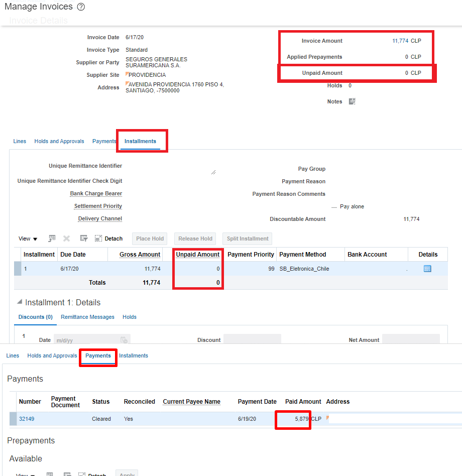462x476 pixels.
Task: Select the Export to Excel icon
Action: pyautogui.click(x=52, y=239)
